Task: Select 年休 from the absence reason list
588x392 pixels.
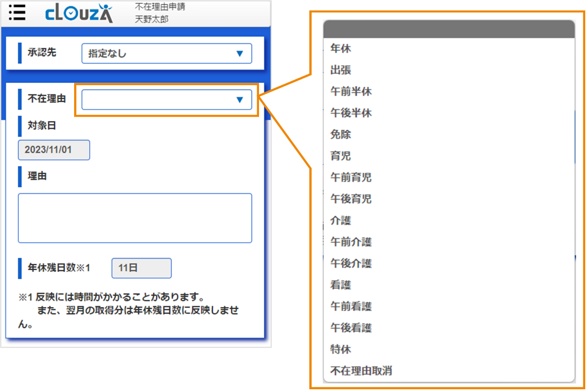Action: (x=340, y=49)
